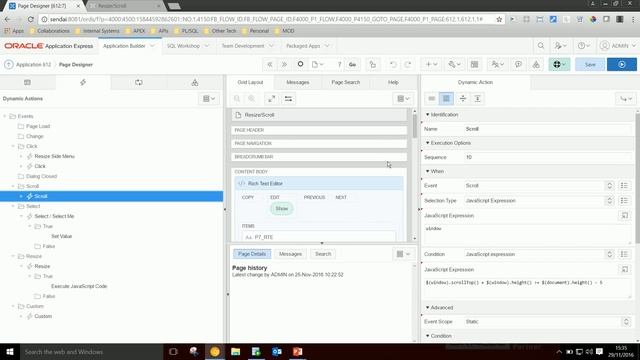Open the Developer Toolbar globe dropdown

pyautogui.click(x=559, y=64)
